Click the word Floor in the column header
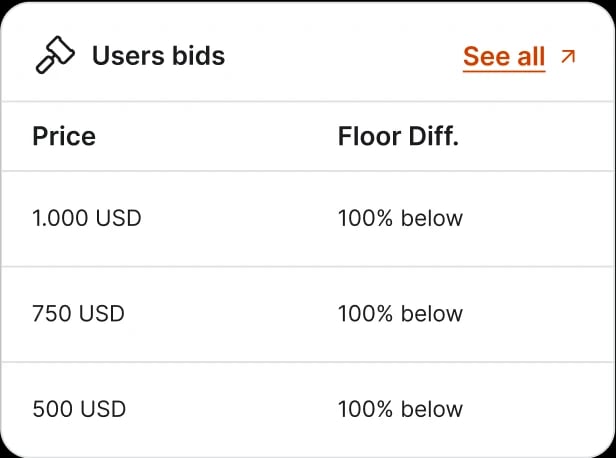616x458 pixels. tap(368, 137)
